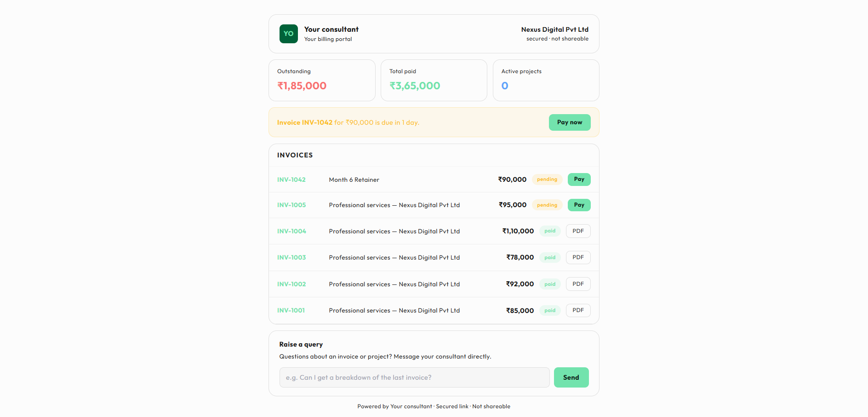Open invoice INV-1004 link

pyautogui.click(x=291, y=231)
